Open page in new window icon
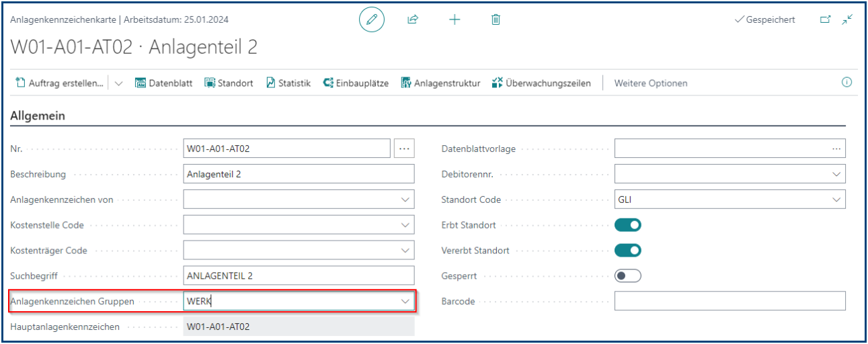 (x=825, y=20)
